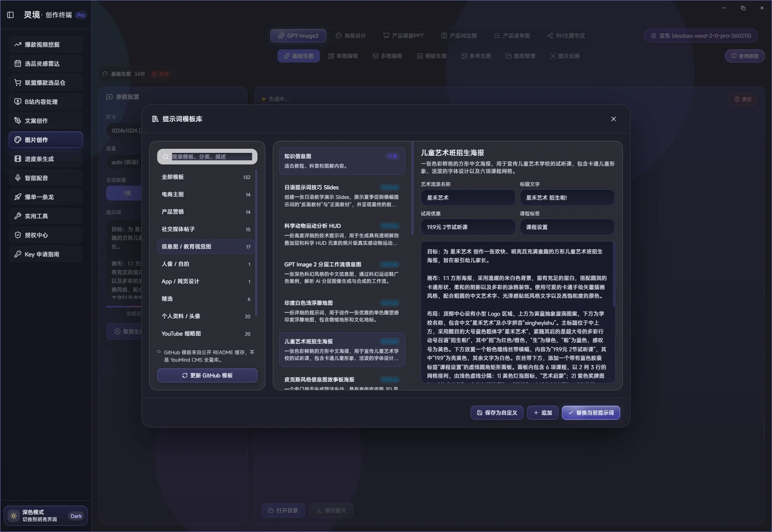Select 图片创作 in the sidebar

pyautogui.click(x=46, y=140)
